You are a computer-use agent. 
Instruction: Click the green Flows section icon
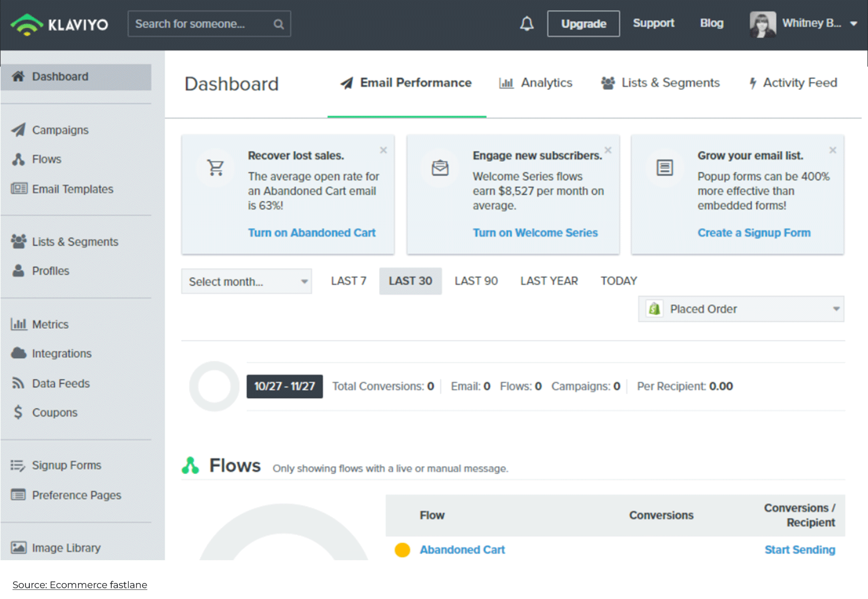(190, 465)
